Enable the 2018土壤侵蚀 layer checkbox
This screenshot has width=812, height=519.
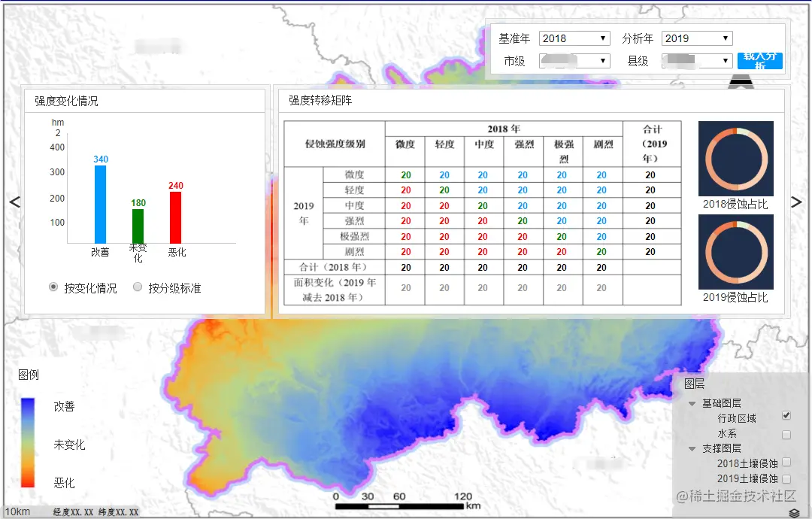pos(786,462)
